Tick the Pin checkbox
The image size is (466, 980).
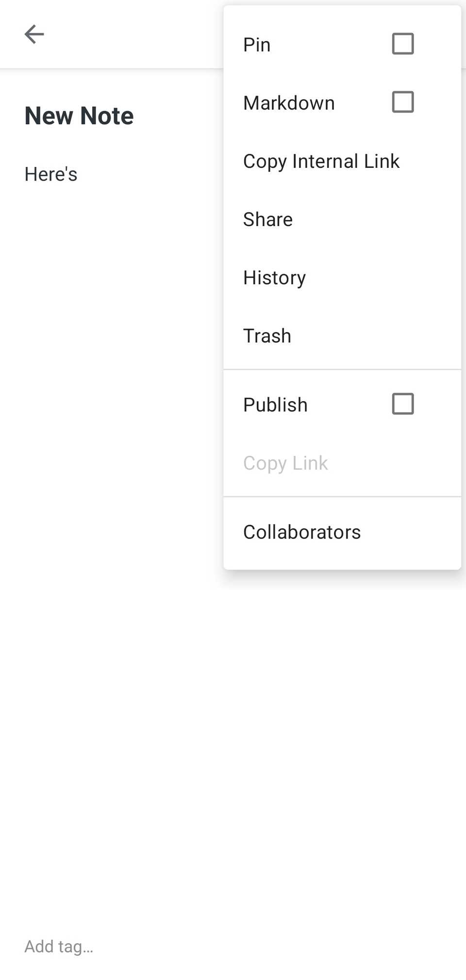tap(402, 44)
